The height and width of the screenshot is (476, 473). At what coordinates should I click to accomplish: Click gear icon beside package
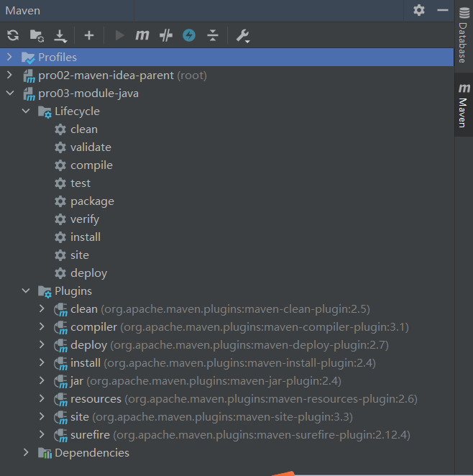60,201
